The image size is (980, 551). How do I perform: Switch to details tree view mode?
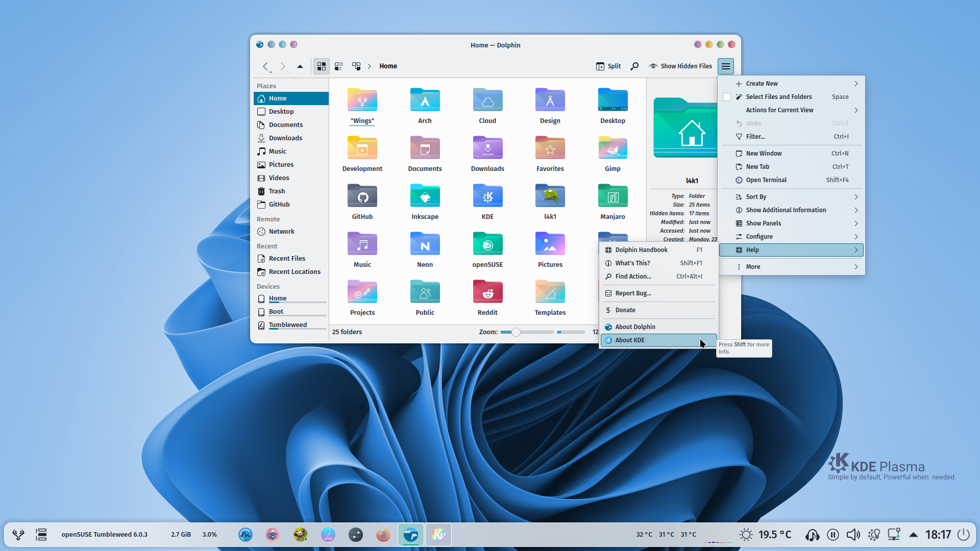coord(356,66)
